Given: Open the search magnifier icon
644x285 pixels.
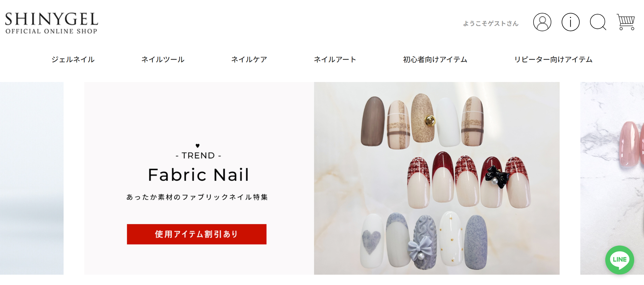Looking at the screenshot, I should (x=598, y=22).
